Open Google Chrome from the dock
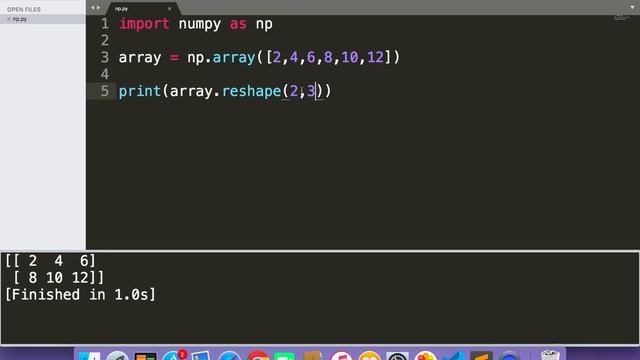 (258, 356)
